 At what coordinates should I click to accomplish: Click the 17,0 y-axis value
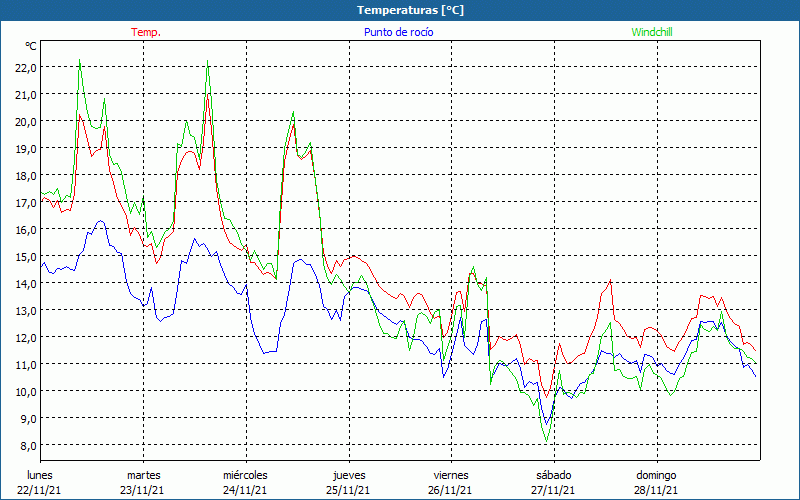click(x=26, y=203)
